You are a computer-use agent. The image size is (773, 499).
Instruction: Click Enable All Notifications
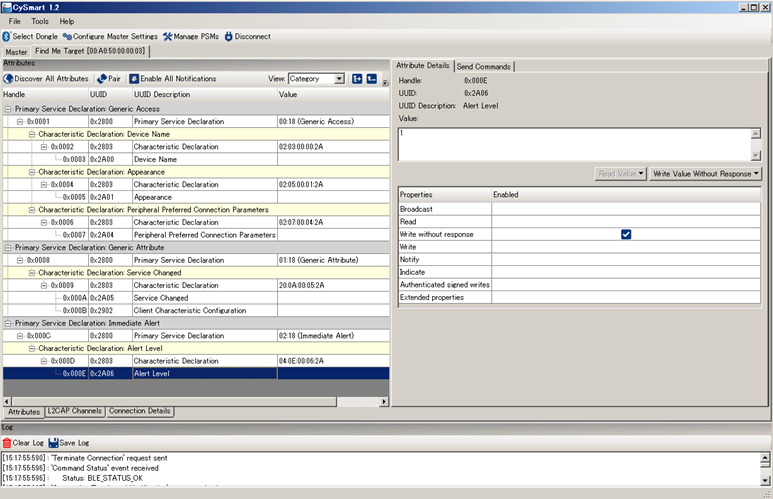pyautogui.click(x=173, y=79)
